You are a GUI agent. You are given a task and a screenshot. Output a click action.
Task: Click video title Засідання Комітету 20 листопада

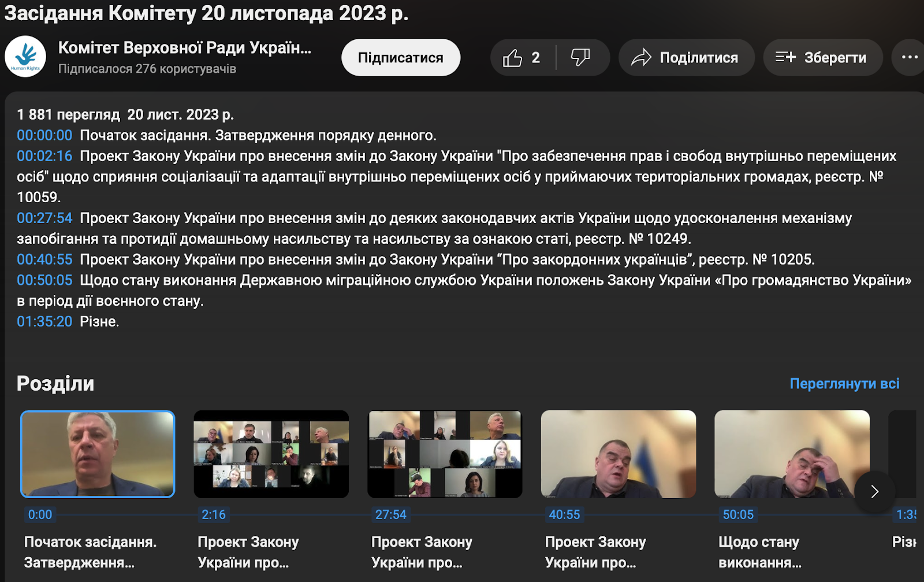(x=207, y=13)
